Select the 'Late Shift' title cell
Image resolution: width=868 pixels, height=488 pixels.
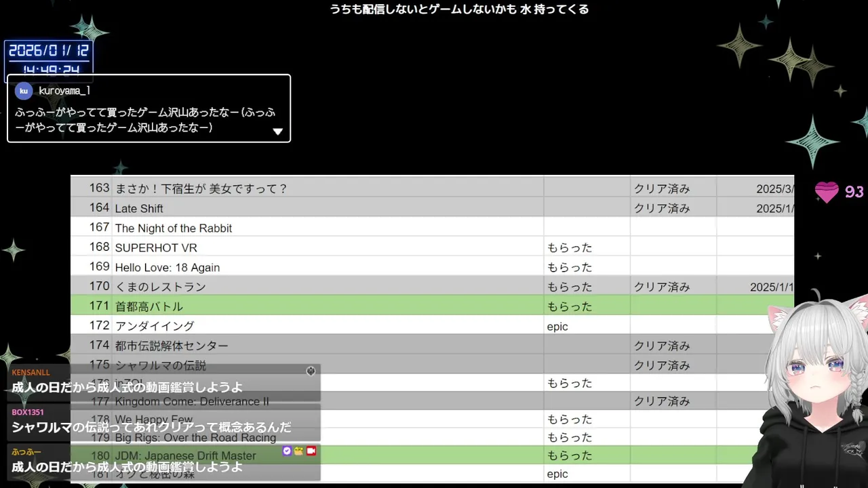tap(328, 208)
